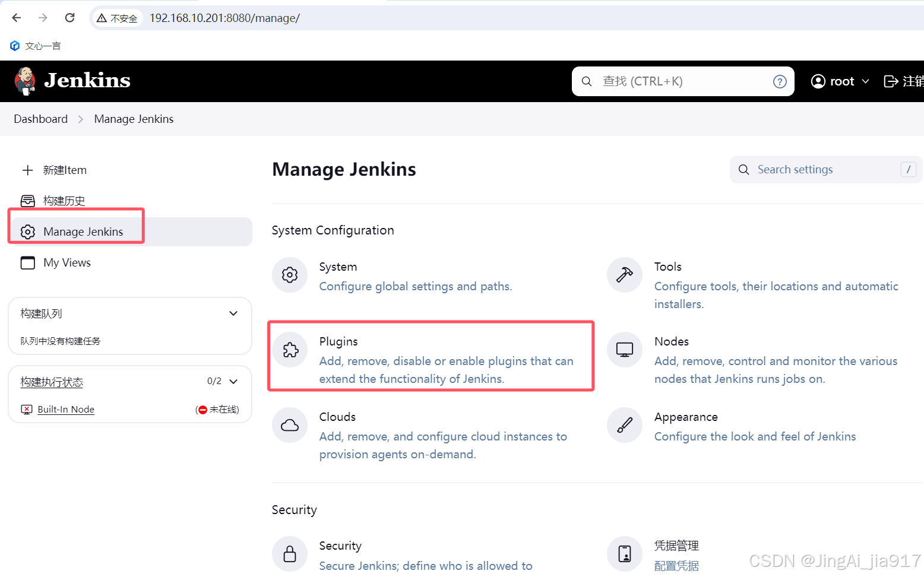924x577 pixels.
Task: Click the Tools hammer icon
Action: tap(625, 275)
